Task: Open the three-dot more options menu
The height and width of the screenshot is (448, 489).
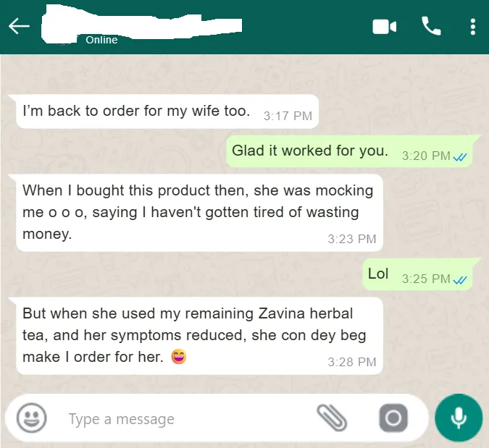Action: [473, 27]
